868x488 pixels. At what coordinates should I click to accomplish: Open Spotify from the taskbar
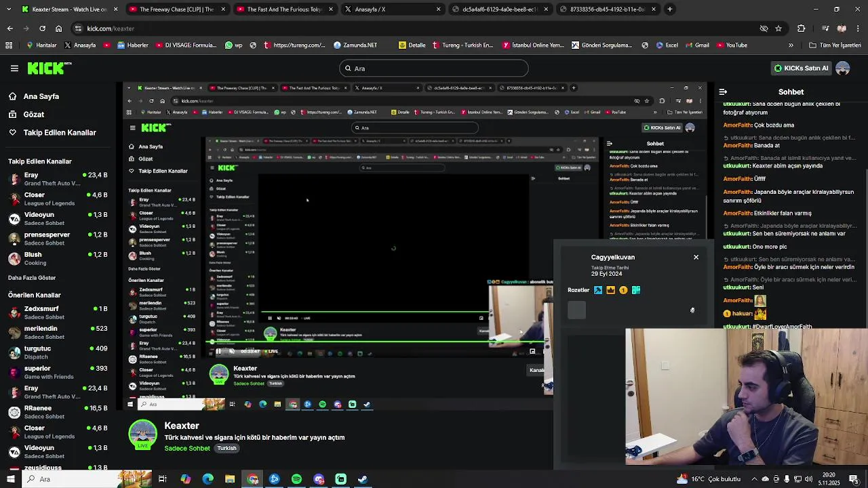pyautogui.click(x=296, y=479)
